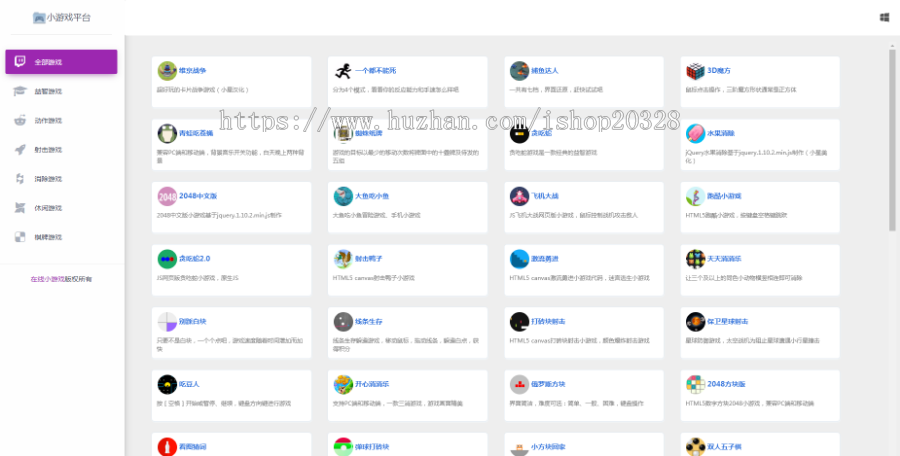Click the vertical page scrollbar thumb
Viewport: 900px width, 456px height.
[x=893, y=138]
